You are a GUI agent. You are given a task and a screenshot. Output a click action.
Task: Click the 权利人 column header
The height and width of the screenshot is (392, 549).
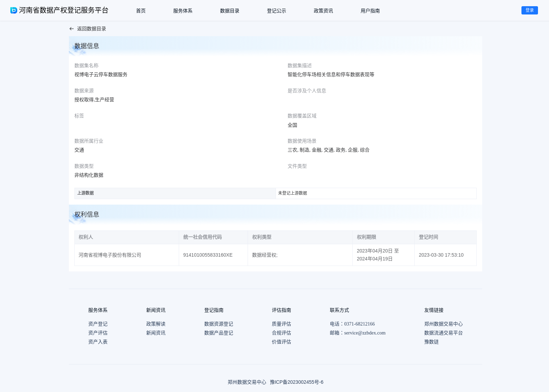pos(127,237)
